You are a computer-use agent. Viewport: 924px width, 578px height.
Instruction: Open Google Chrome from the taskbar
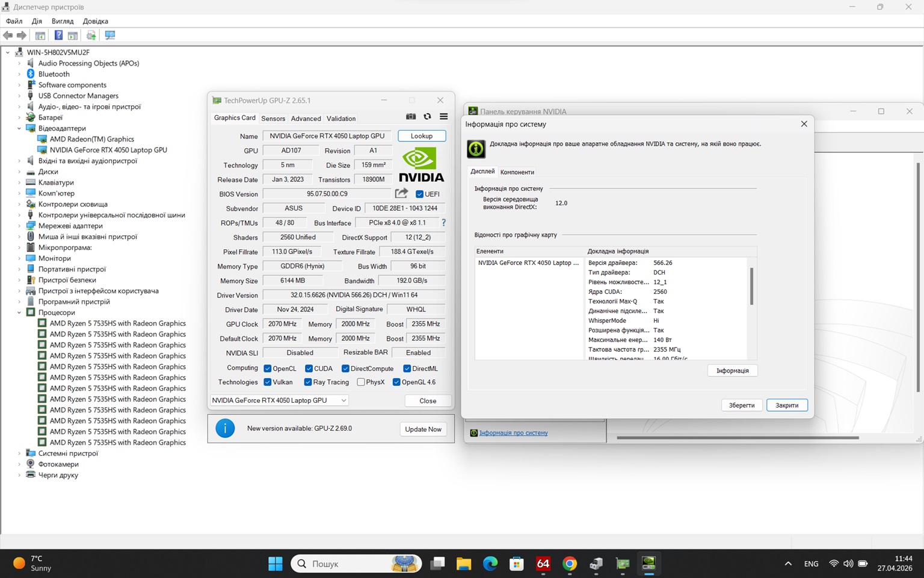[x=569, y=564]
